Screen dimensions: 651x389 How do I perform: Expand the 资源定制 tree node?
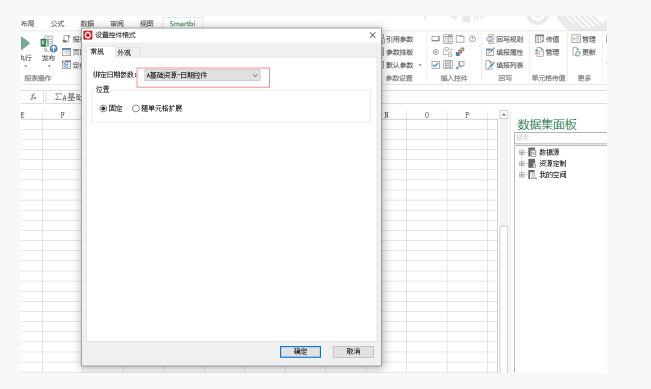tap(522, 164)
